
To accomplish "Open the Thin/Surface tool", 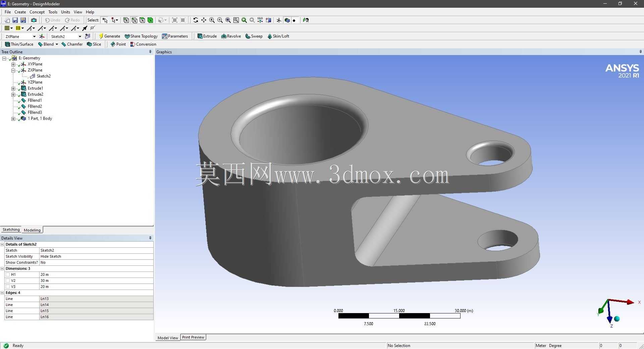I will pyautogui.click(x=19, y=44).
